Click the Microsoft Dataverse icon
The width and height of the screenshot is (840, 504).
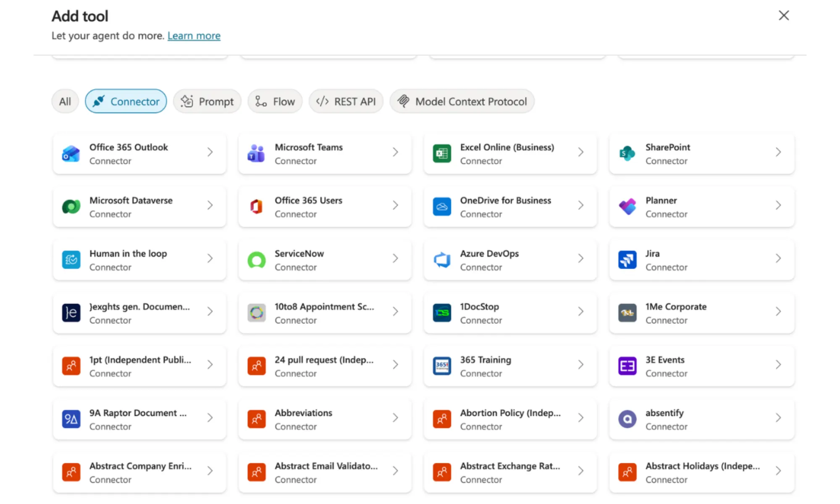point(71,207)
